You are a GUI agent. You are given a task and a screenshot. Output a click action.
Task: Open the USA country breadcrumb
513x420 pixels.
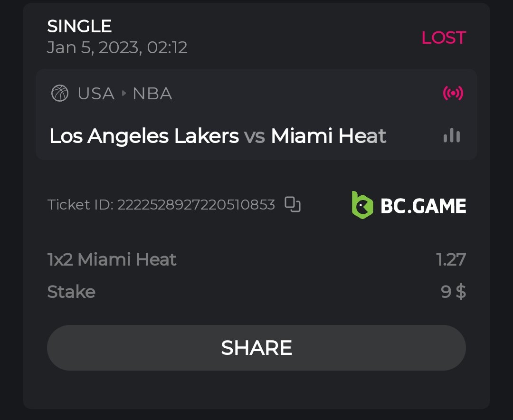[x=96, y=93]
